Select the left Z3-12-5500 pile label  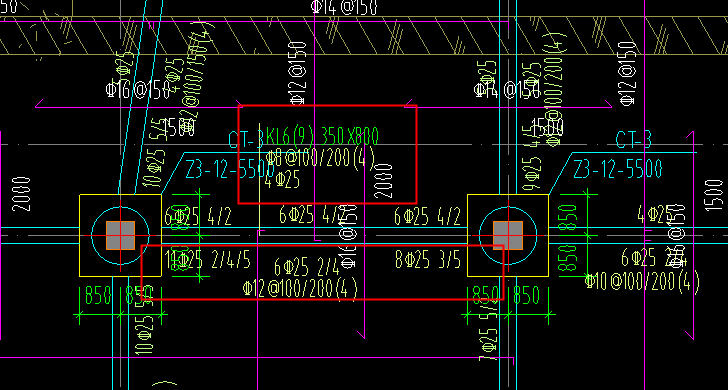[230, 170]
